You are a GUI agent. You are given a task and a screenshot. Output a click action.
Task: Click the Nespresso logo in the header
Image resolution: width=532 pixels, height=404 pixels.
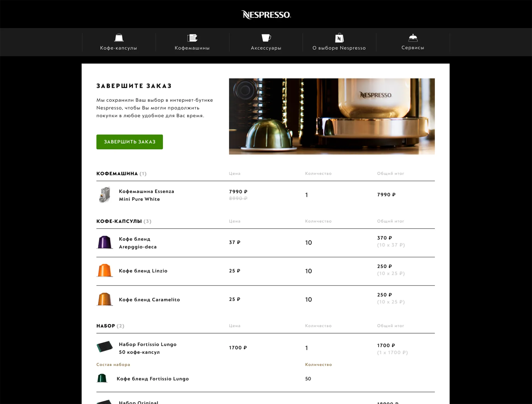click(266, 15)
